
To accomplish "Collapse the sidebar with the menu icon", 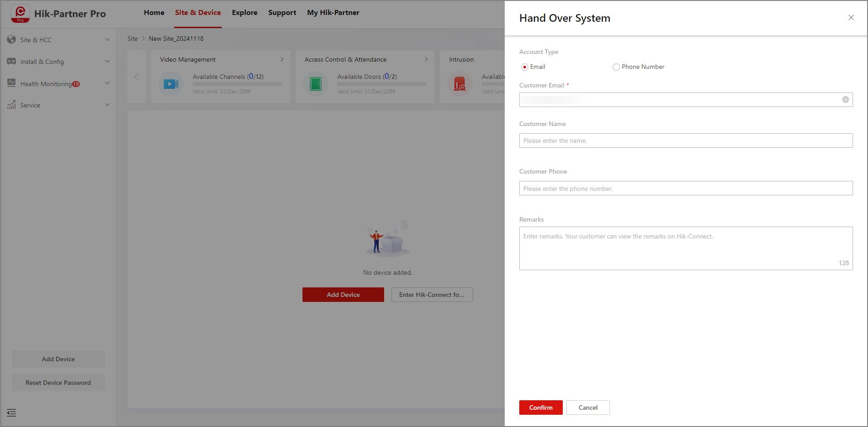I will [11, 412].
